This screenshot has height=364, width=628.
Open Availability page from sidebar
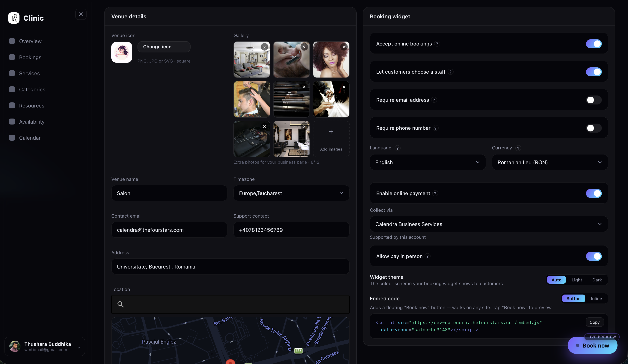tap(32, 122)
